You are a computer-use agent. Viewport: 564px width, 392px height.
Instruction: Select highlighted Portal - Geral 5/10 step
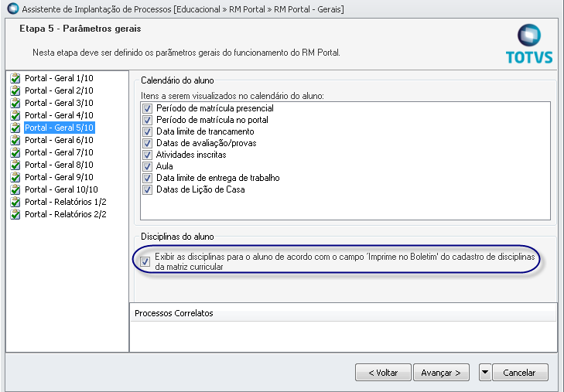click(60, 128)
